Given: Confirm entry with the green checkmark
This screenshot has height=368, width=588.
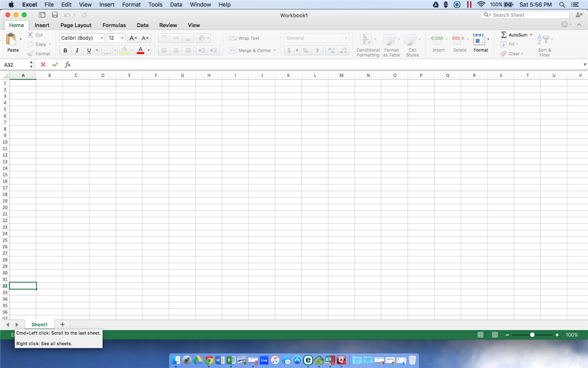Looking at the screenshot, I should [55, 64].
